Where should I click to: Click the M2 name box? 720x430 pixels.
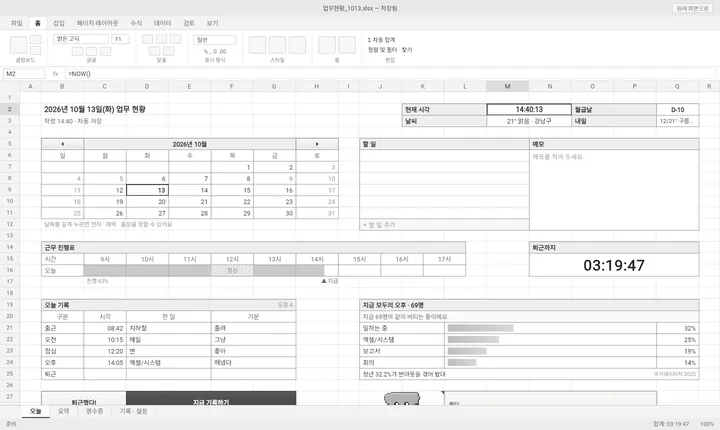click(x=24, y=74)
